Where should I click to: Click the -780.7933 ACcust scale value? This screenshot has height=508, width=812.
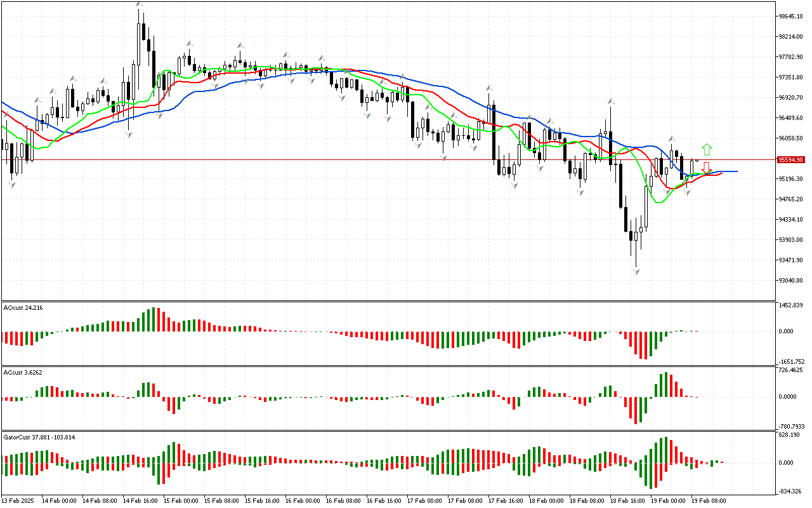pos(790,426)
